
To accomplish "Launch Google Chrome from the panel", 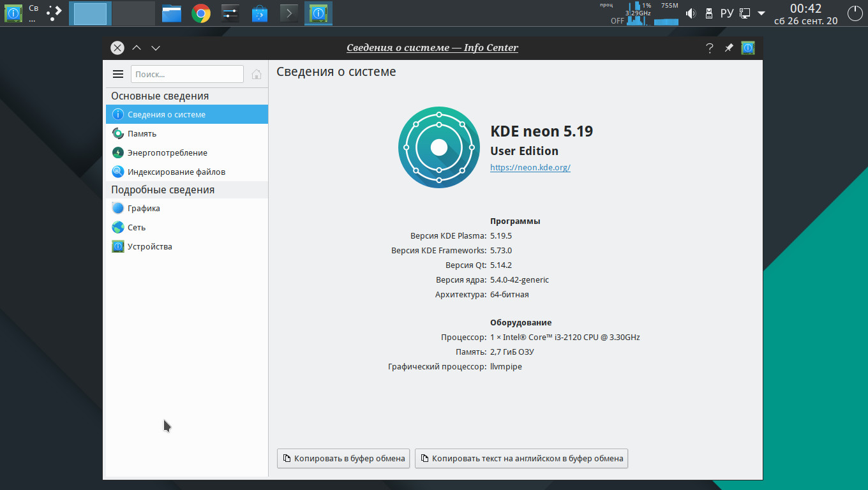I will (x=201, y=13).
